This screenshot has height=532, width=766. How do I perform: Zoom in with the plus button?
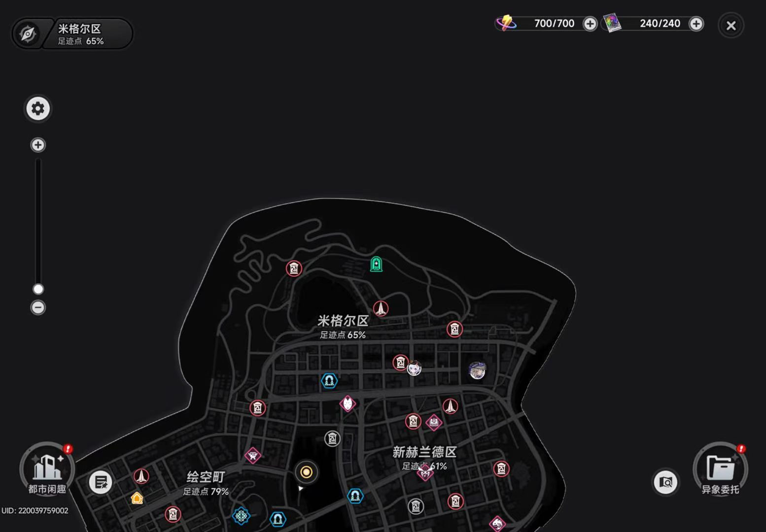click(x=38, y=145)
